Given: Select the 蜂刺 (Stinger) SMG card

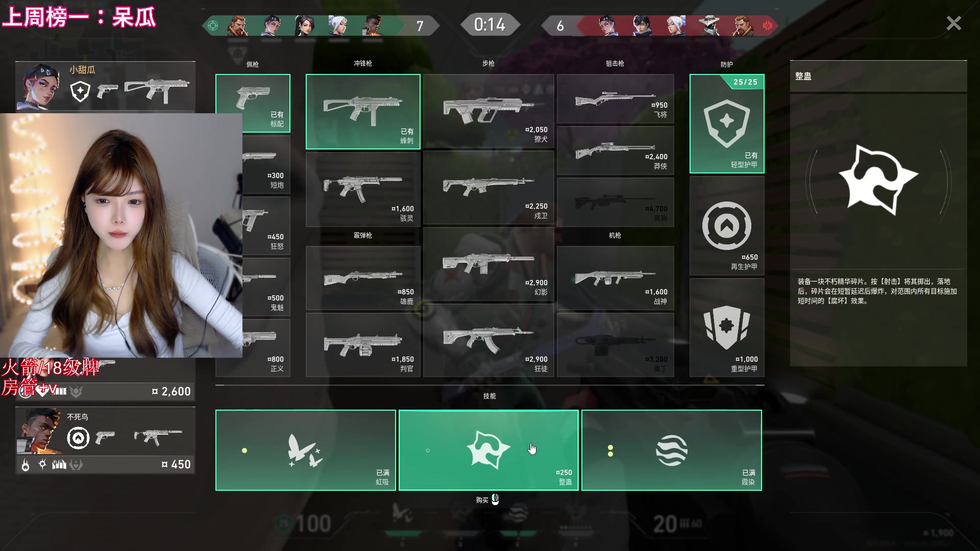Looking at the screenshot, I should tap(363, 112).
